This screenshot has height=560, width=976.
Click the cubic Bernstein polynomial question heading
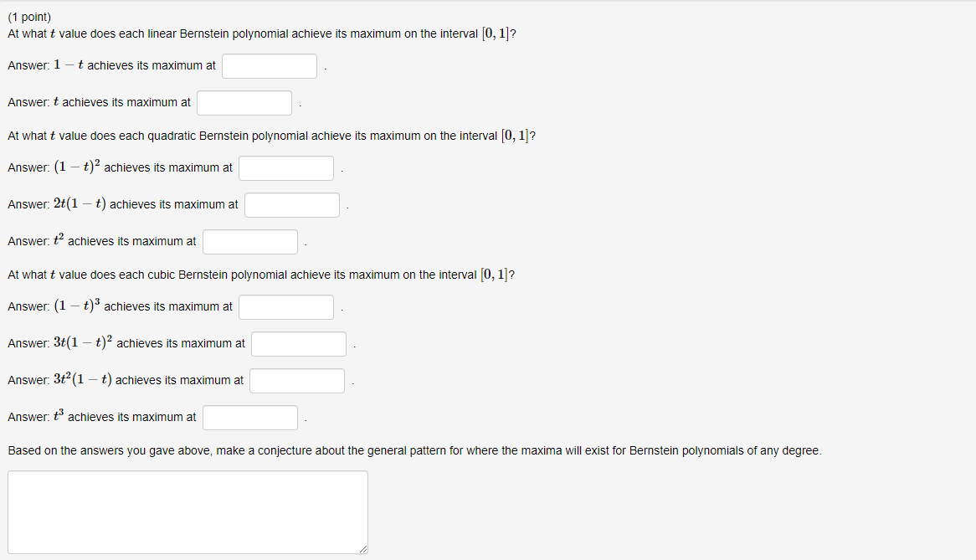pos(259,274)
